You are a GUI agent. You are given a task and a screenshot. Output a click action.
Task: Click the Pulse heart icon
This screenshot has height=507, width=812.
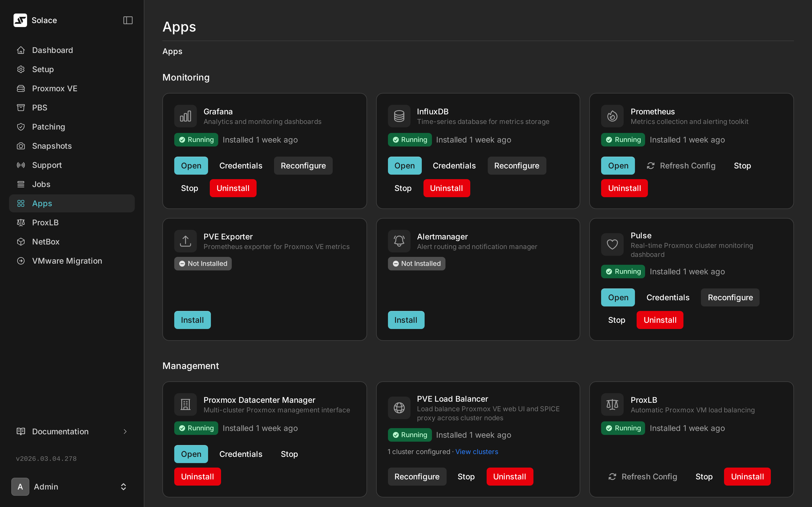[612, 244]
